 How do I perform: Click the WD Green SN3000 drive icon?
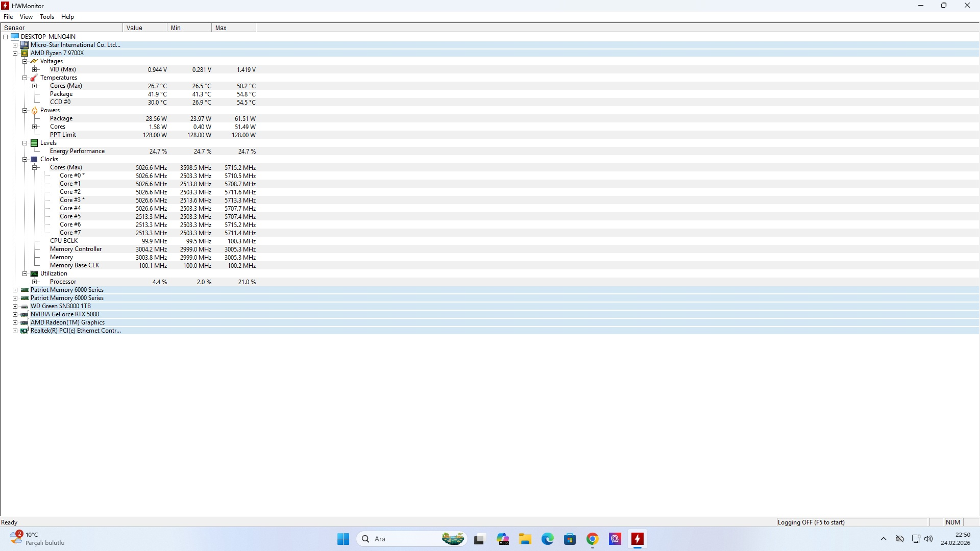pyautogui.click(x=24, y=306)
